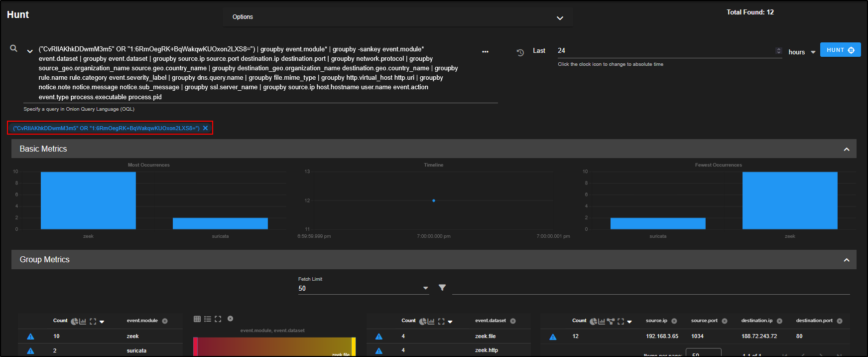The width and height of the screenshot is (868, 357).
Task: Show sankey diagram for source.ip group
Action: (611, 322)
